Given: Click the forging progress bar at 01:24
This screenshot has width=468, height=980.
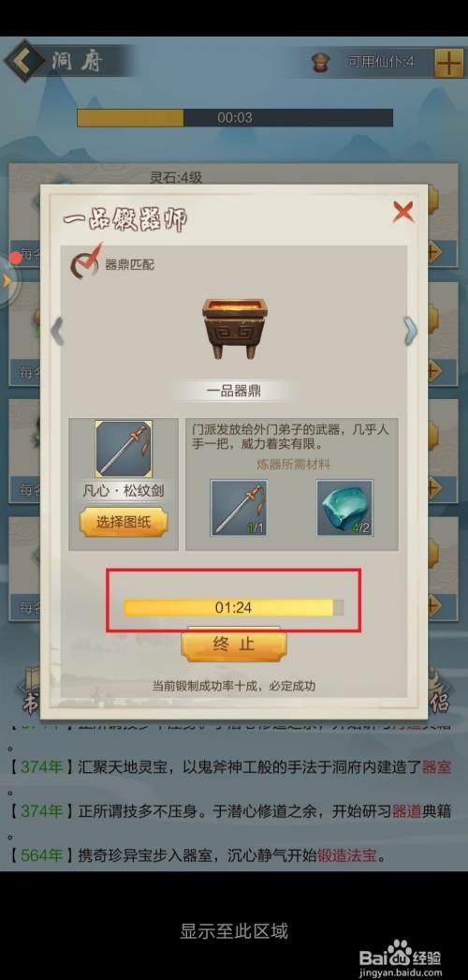Looking at the screenshot, I should pos(233,607).
